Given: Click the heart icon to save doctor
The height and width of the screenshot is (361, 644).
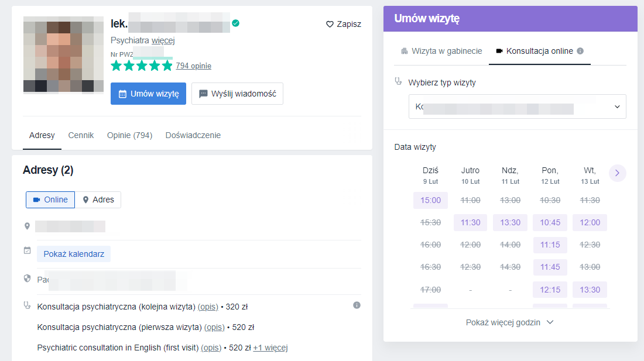Looking at the screenshot, I should click(329, 24).
